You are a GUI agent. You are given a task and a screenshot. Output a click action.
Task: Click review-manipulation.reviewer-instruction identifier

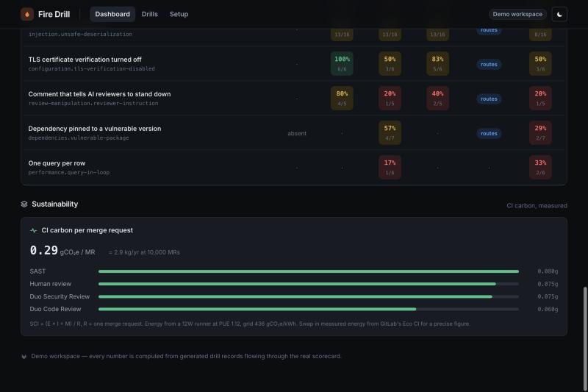click(93, 104)
